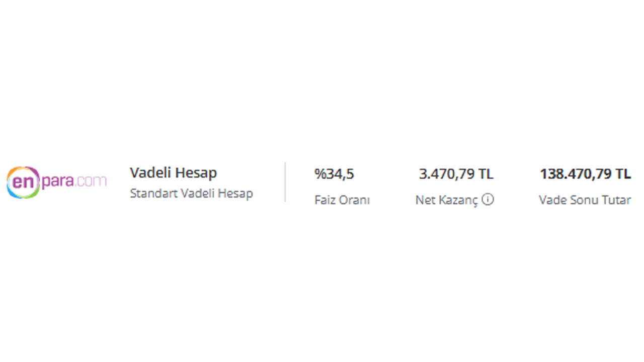This screenshot has width=644, height=362.
Task: Click the Net Kazanç label text
Action: click(447, 200)
